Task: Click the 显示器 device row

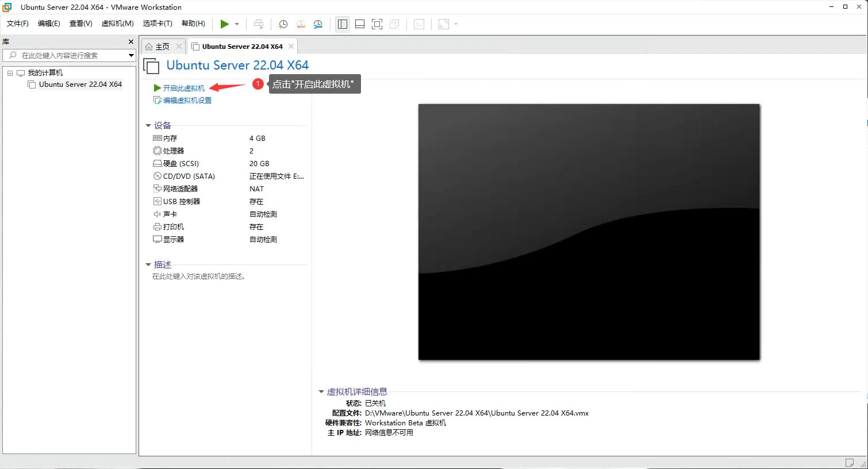Action: (x=229, y=240)
